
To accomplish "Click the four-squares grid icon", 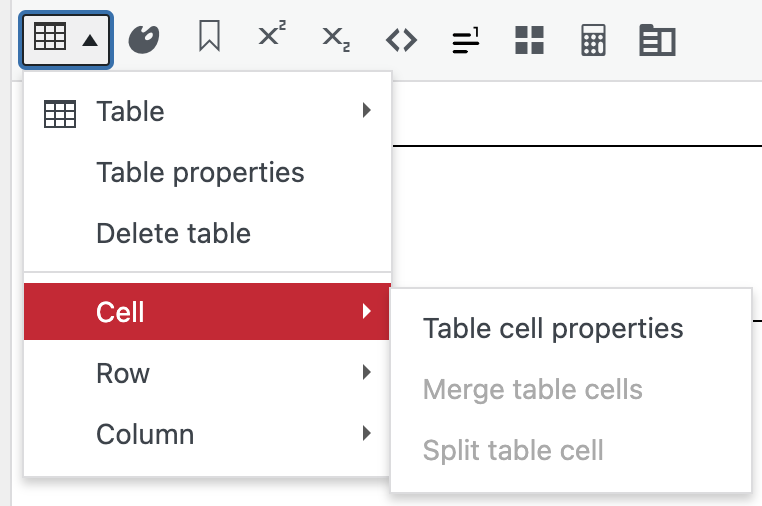I will point(529,40).
